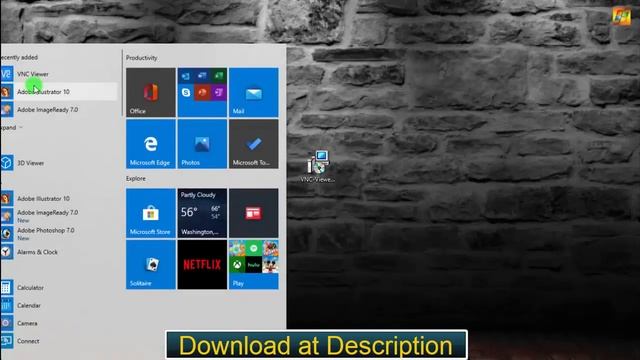Open the Microsoft Store tile
The width and height of the screenshot is (640, 360).
tap(151, 213)
